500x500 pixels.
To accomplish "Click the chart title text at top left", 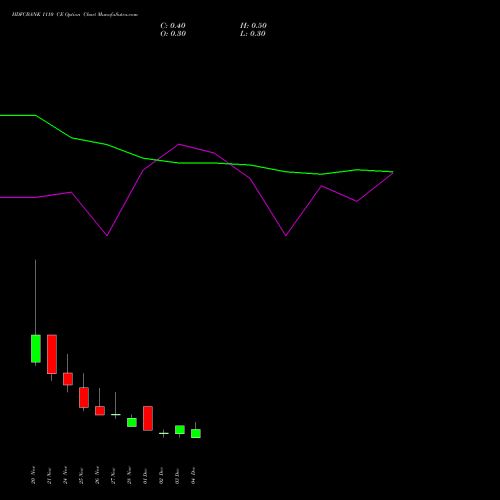I will (75, 15).
